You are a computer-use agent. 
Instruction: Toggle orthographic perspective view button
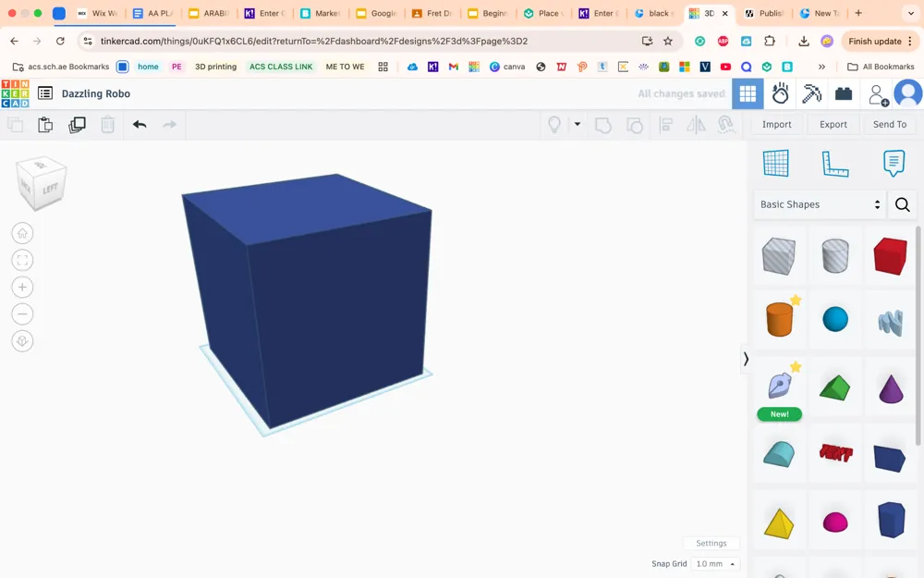[x=22, y=341]
